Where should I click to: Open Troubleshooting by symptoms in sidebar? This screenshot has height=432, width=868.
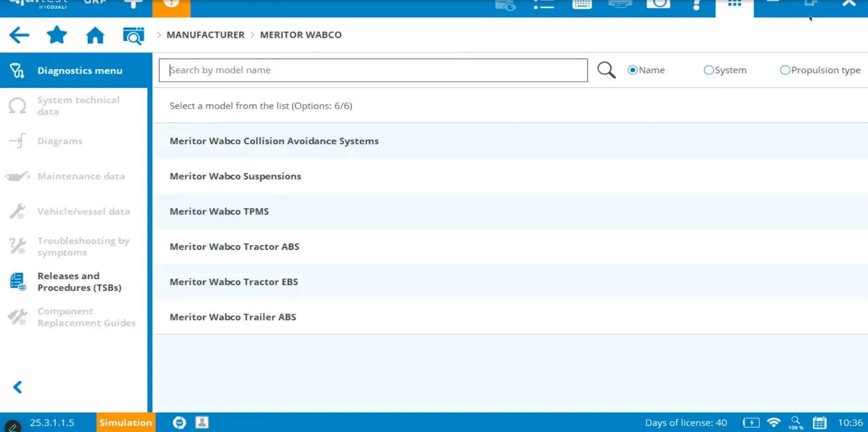(73, 247)
